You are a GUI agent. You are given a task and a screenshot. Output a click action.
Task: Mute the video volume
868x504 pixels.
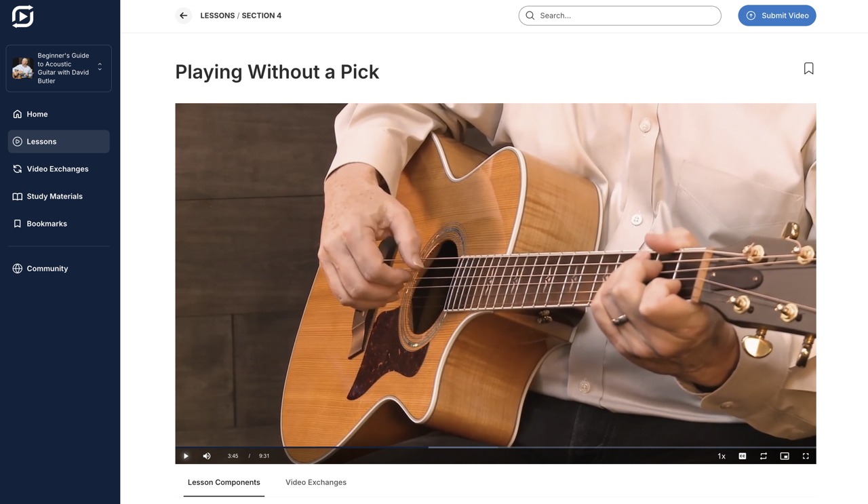pos(207,456)
